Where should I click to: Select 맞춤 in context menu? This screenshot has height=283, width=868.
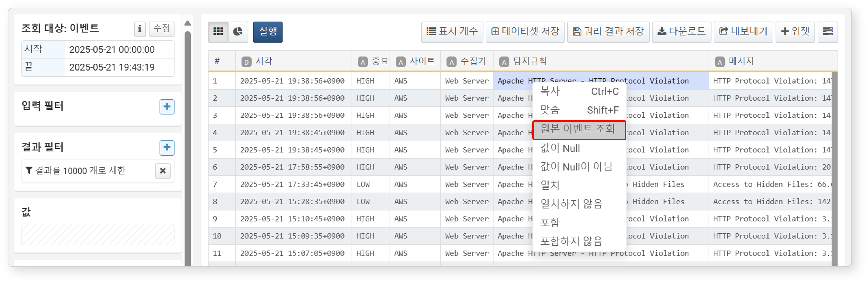pyautogui.click(x=579, y=109)
